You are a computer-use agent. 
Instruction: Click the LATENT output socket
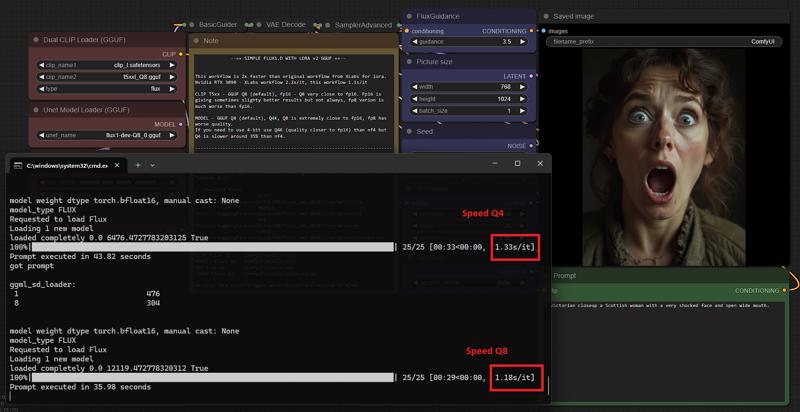(x=531, y=76)
